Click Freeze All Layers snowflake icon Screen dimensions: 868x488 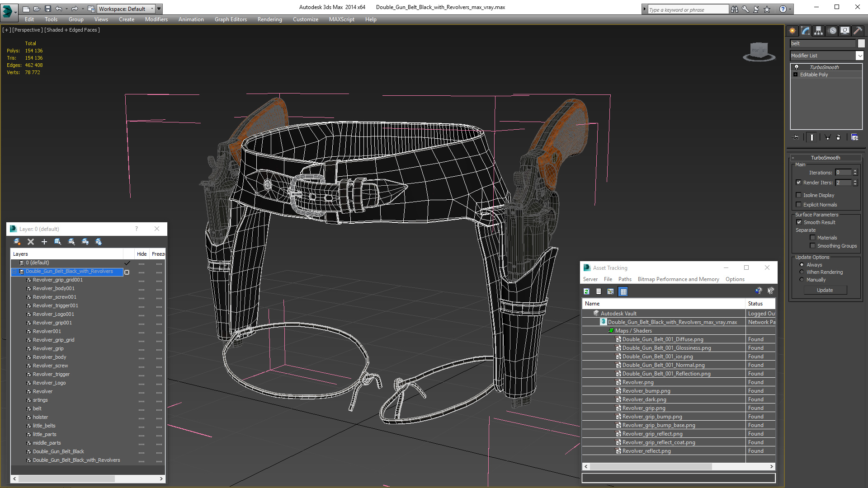click(x=99, y=242)
